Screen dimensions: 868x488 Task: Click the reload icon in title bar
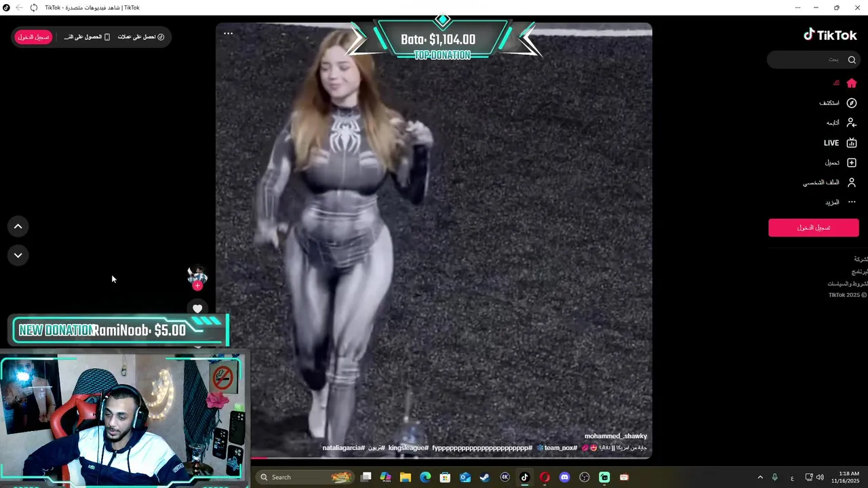click(x=33, y=7)
